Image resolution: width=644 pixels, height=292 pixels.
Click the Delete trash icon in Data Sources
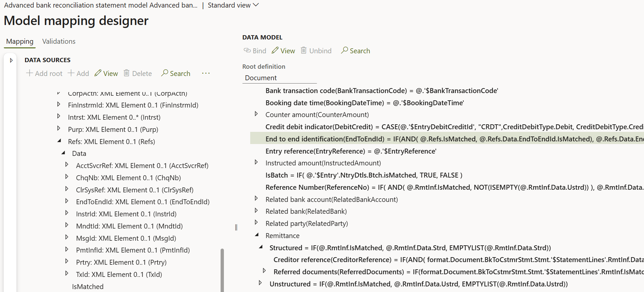pos(126,73)
